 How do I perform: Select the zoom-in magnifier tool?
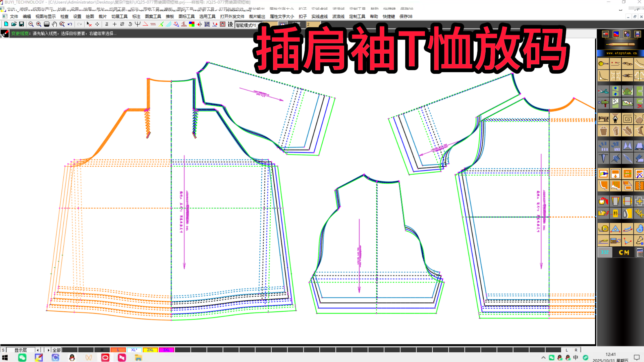(38, 24)
